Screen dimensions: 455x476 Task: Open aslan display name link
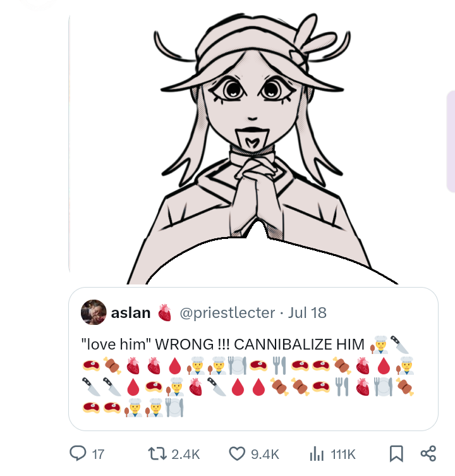coord(131,312)
